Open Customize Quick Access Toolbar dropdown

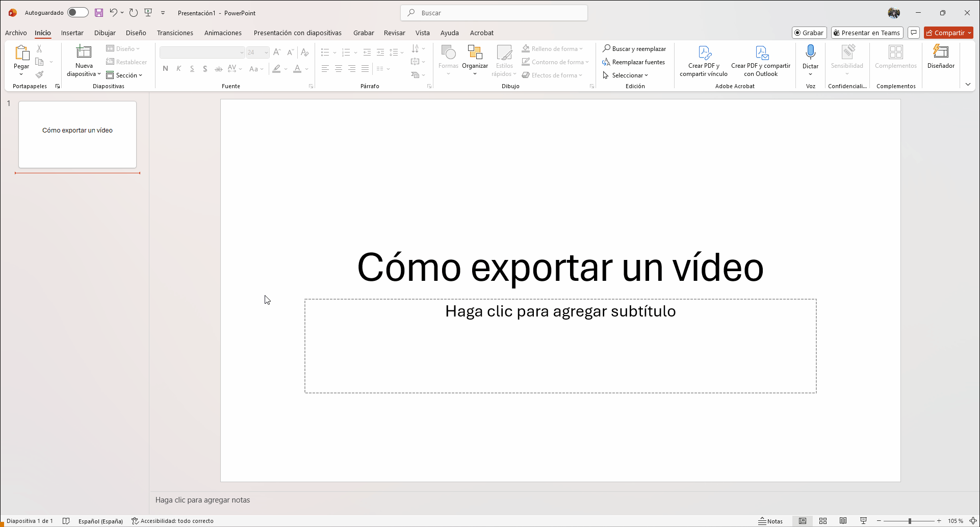[163, 13]
